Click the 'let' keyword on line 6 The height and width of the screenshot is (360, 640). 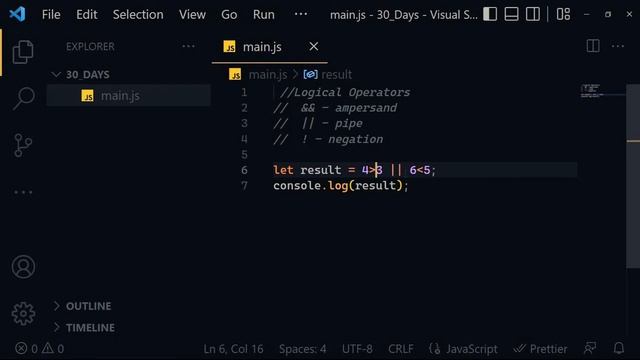[283, 170]
